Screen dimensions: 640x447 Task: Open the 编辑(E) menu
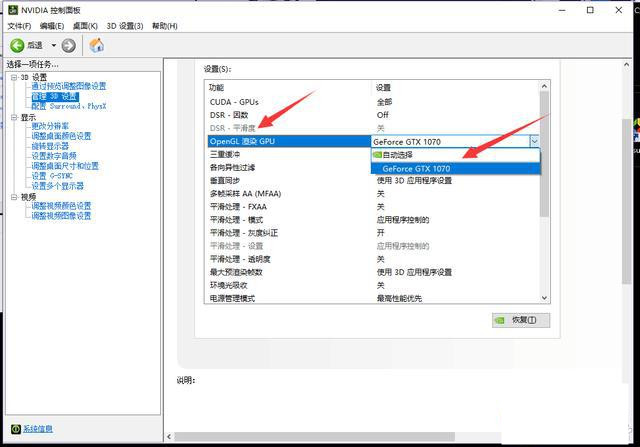(52, 26)
